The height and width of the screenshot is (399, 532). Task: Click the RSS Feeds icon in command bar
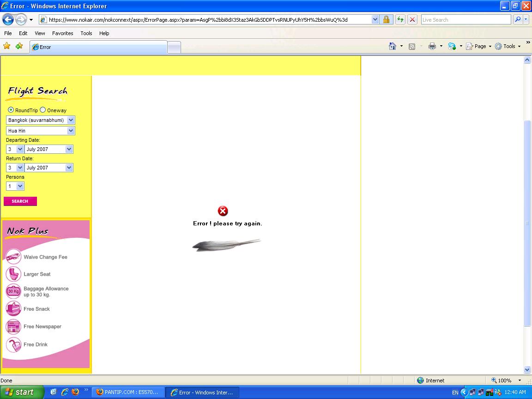click(x=412, y=47)
